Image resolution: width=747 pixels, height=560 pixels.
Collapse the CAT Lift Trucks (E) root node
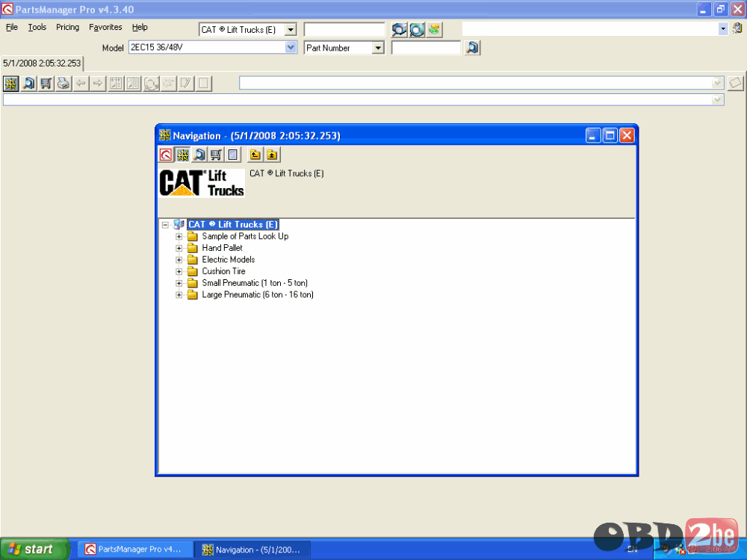[x=165, y=225]
